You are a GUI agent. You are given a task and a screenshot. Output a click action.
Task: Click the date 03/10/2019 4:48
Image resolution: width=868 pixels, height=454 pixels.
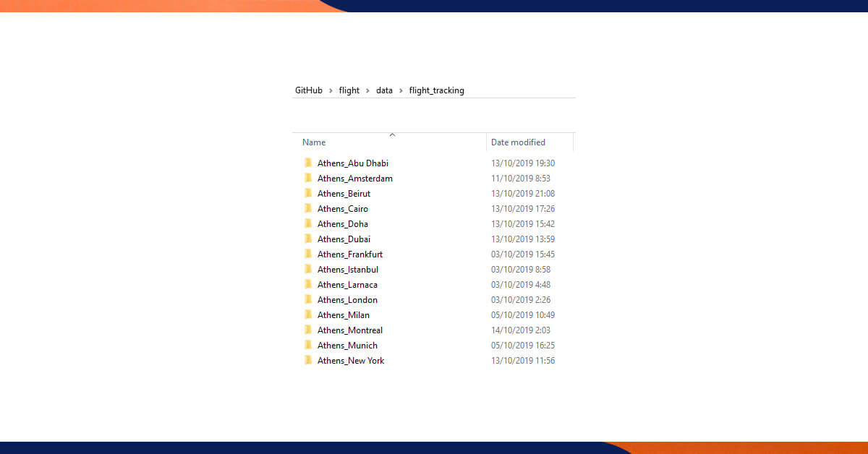click(x=521, y=285)
